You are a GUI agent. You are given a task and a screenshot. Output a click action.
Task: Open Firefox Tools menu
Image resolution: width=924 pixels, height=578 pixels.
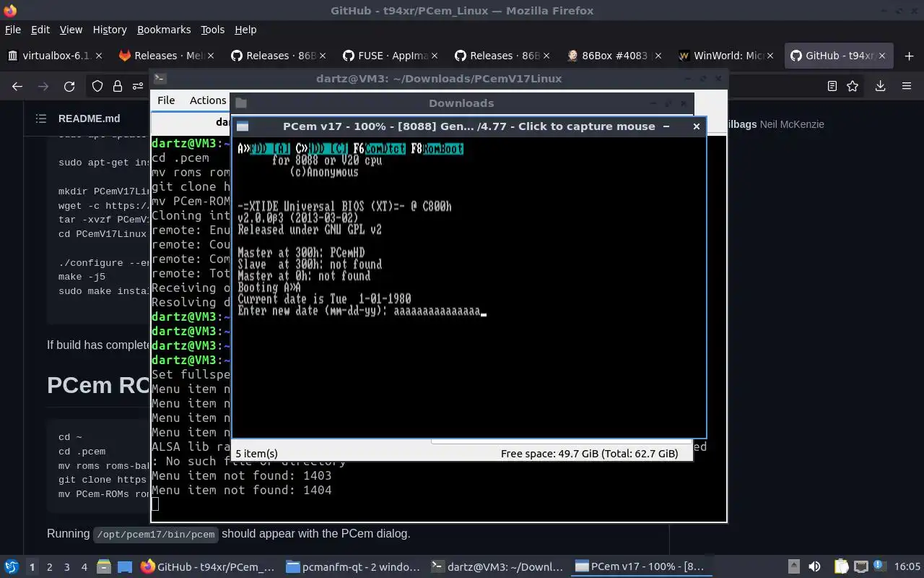pyautogui.click(x=212, y=30)
